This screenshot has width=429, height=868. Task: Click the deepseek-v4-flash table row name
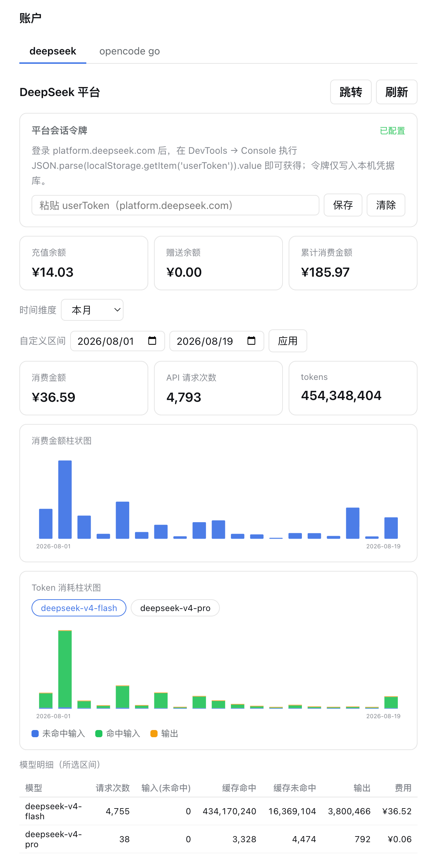click(x=54, y=811)
